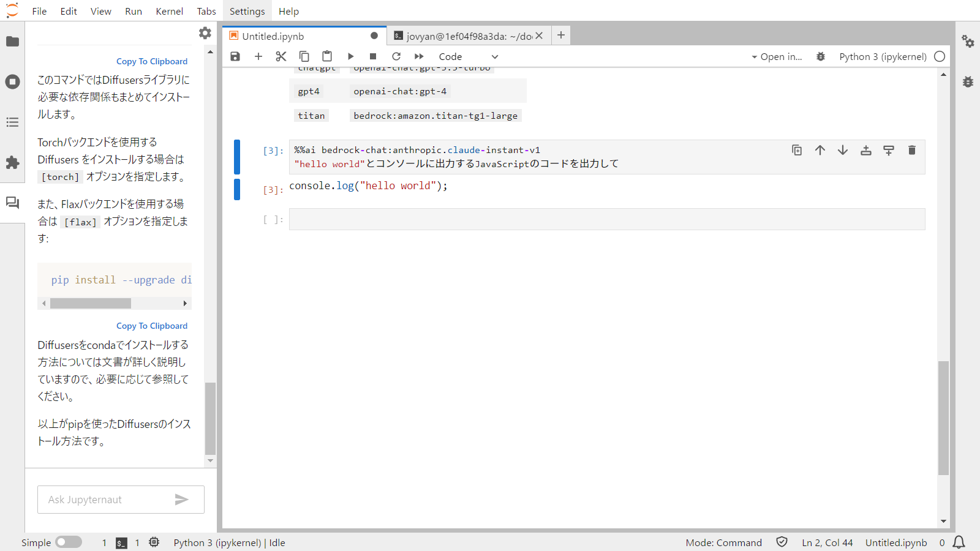Expand the Open in... dropdown
980x551 pixels.
(777, 56)
